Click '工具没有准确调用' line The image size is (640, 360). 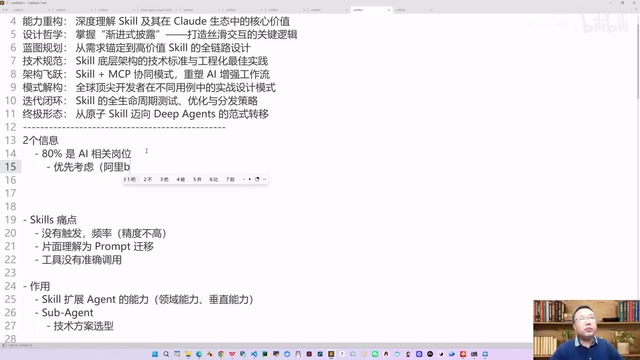click(78, 260)
